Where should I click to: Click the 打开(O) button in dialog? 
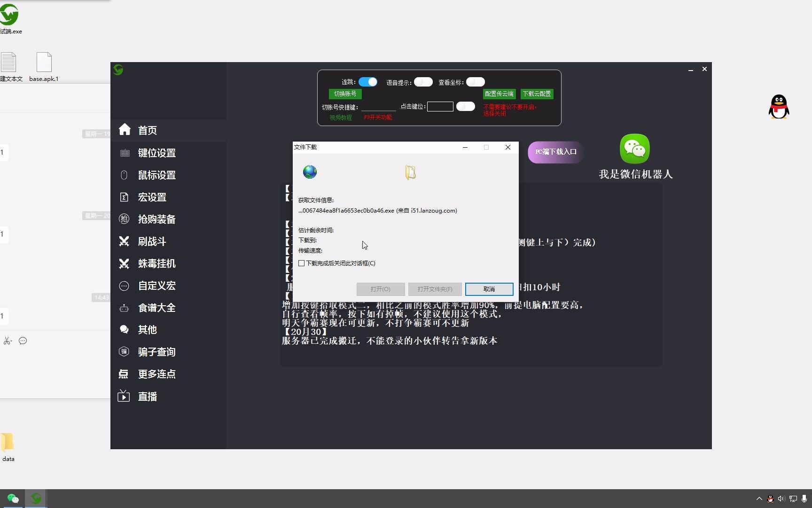381,289
